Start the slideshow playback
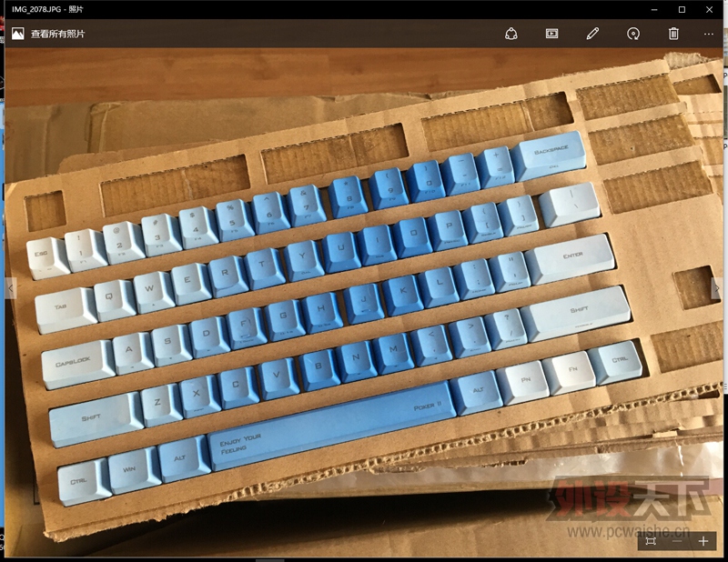The image size is (728, 562). click(x=551, y=34)
